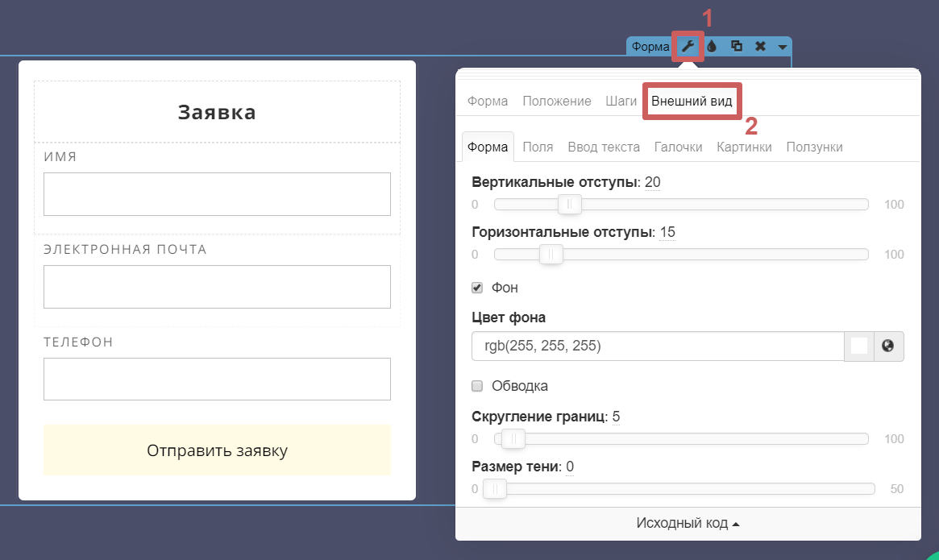
Task: Open the Поля appearance sub-tab
Action: point(538,147)
